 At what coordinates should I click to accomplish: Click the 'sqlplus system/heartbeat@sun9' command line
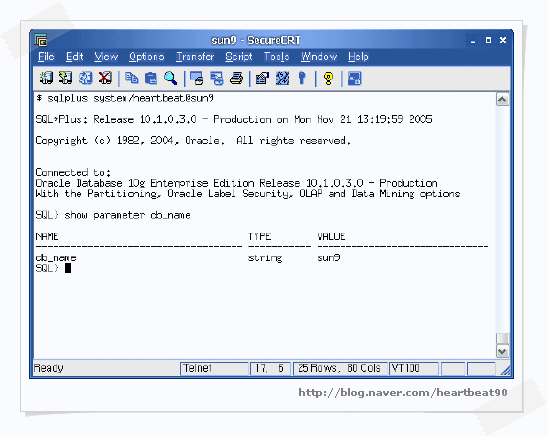[x=125, y=98]
